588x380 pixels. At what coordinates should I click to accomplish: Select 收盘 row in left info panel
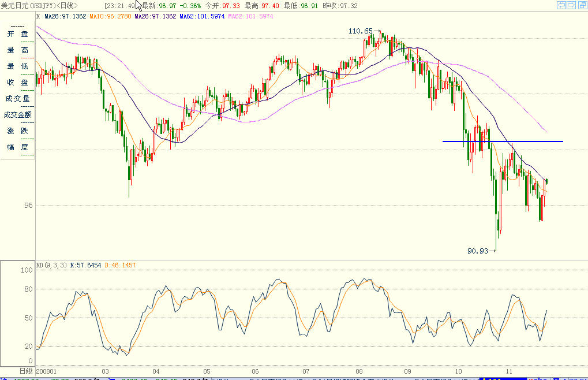pos(18,83)
